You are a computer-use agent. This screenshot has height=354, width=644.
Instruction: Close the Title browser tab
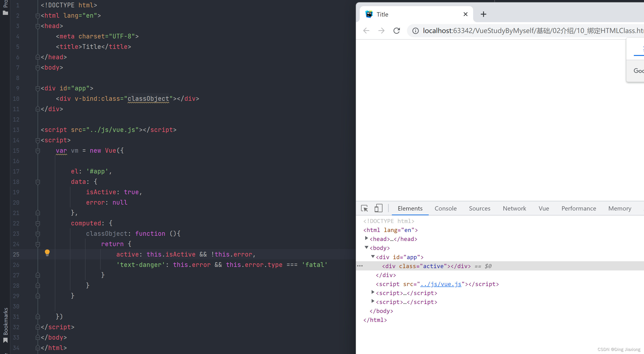click(x=465, y=14)
